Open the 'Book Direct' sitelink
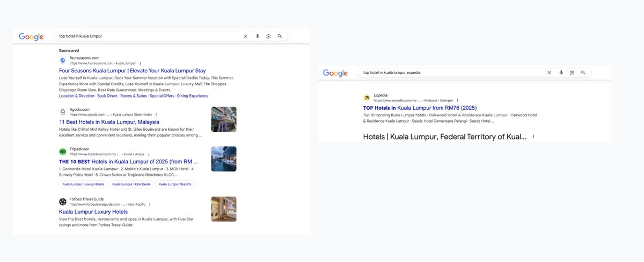This screenshot has width=644, height=262. pyautogui.click(x=106, y=96)
